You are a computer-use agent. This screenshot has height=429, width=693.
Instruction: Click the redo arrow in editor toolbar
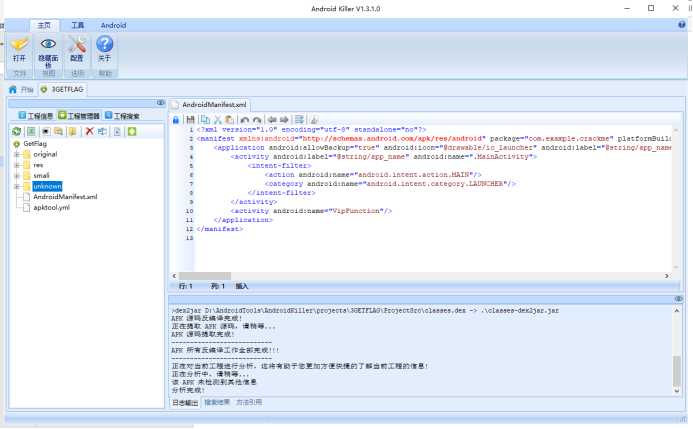click(257, 120)
